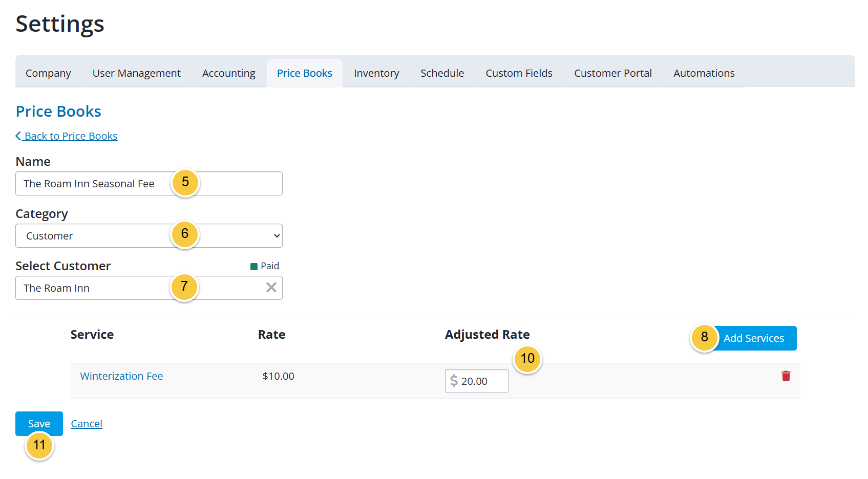The width and height of the screenshot is (868, 479).
Task: Save the price book
Action: click(39, 424)
